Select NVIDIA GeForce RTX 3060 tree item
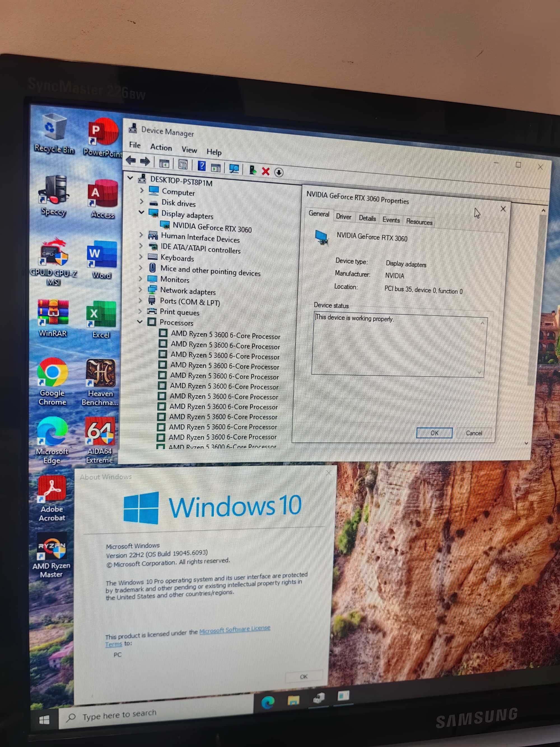The width and height of the screenshot is (560, 747). click(x=212, y=228)
